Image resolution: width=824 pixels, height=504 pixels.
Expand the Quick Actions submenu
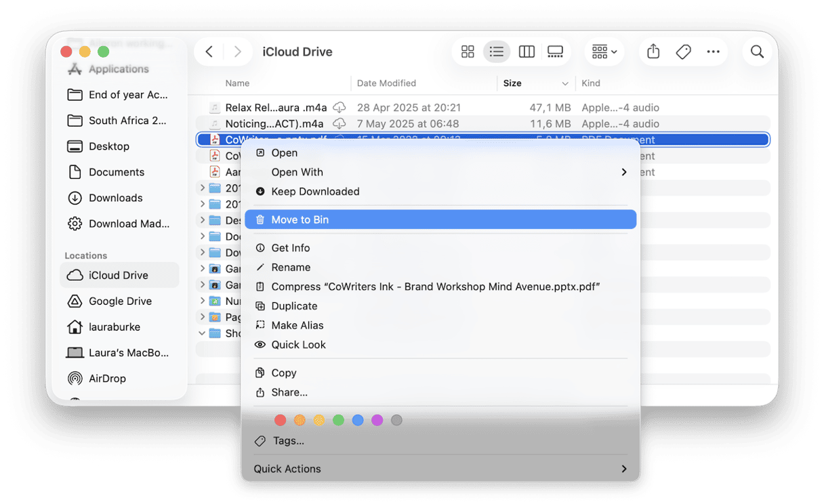(623, 469)
